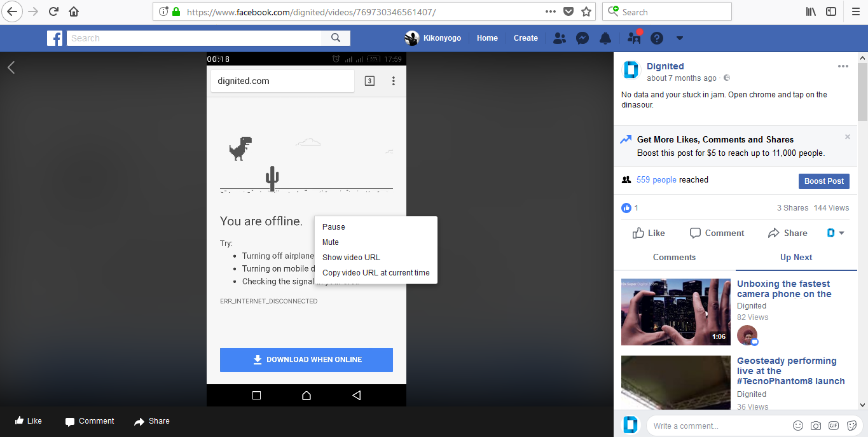Viewport: 868px width, 437px height.
Task: Click the 3 Shares count
Action: 792,208
